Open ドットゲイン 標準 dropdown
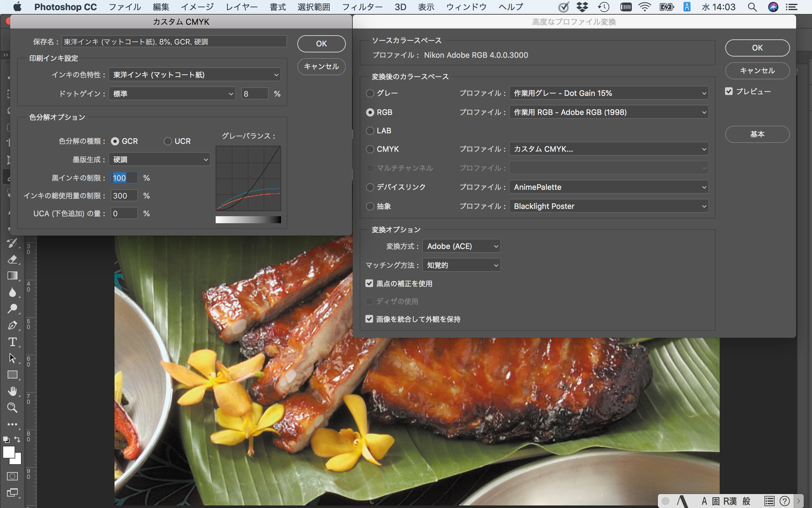 point(172,94)
